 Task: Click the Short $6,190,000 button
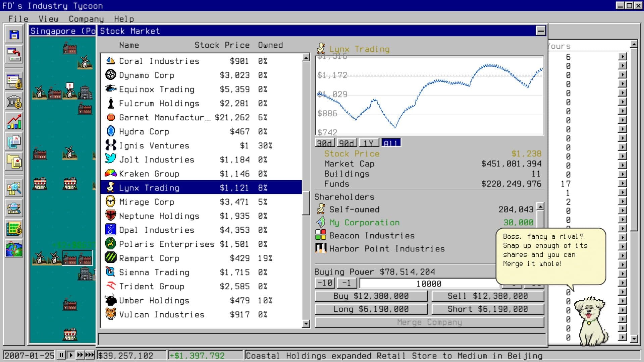tap(488, 309)
